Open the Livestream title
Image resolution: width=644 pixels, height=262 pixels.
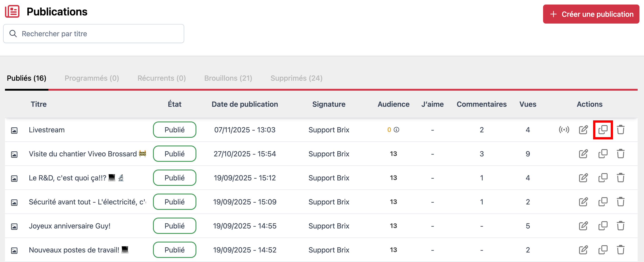47,130
